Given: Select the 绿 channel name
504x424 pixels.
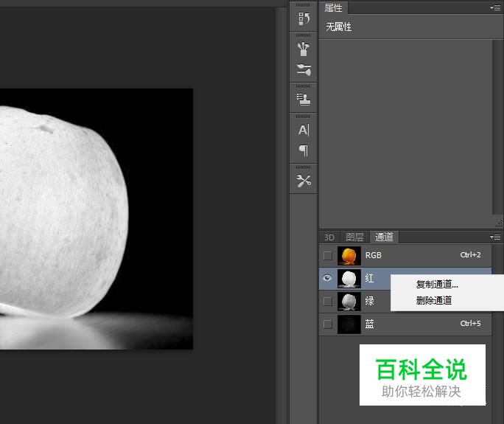Looking at the screenshot, I should coord(369,301).
